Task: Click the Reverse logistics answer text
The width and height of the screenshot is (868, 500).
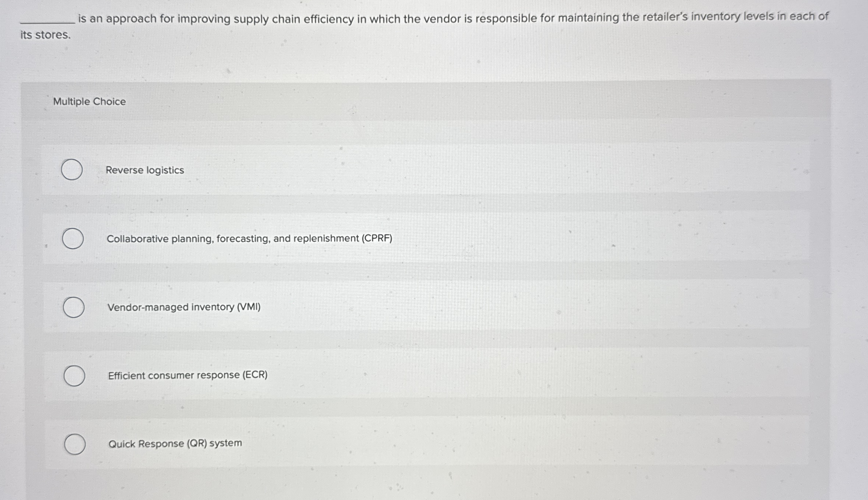Action: [145, 170]
